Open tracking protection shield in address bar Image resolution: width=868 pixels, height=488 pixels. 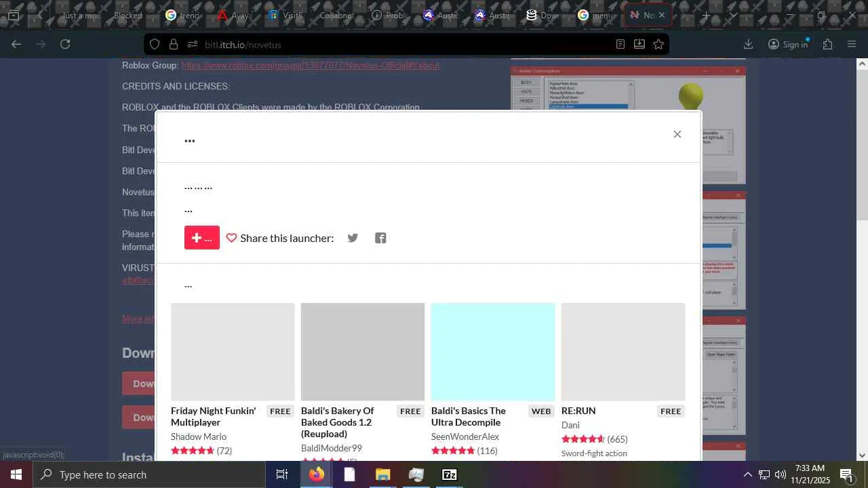click(155, 44)
